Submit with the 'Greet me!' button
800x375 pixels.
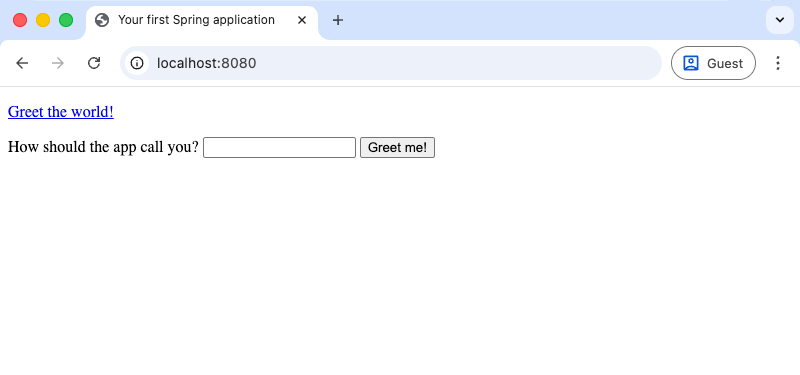pyautogui.click(x=397, y=147)
